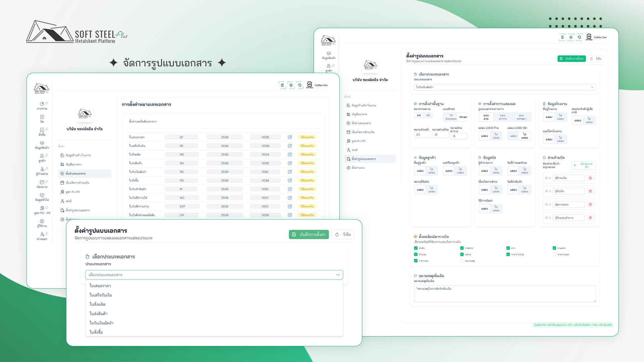The image size is (644, 362).
Task: Click the หมายเหตุเพิ่มเติม remarks text area
Action: pos(504,294)
